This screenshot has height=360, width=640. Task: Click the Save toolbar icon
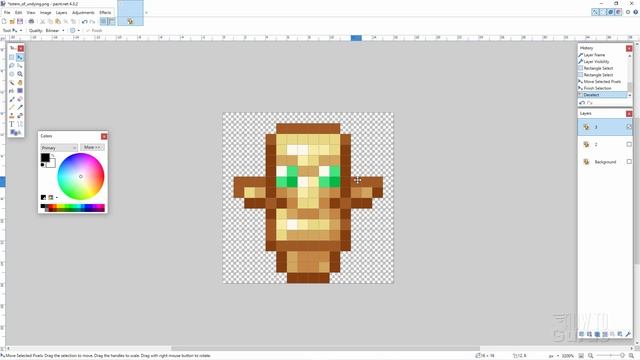coord(20,21)
